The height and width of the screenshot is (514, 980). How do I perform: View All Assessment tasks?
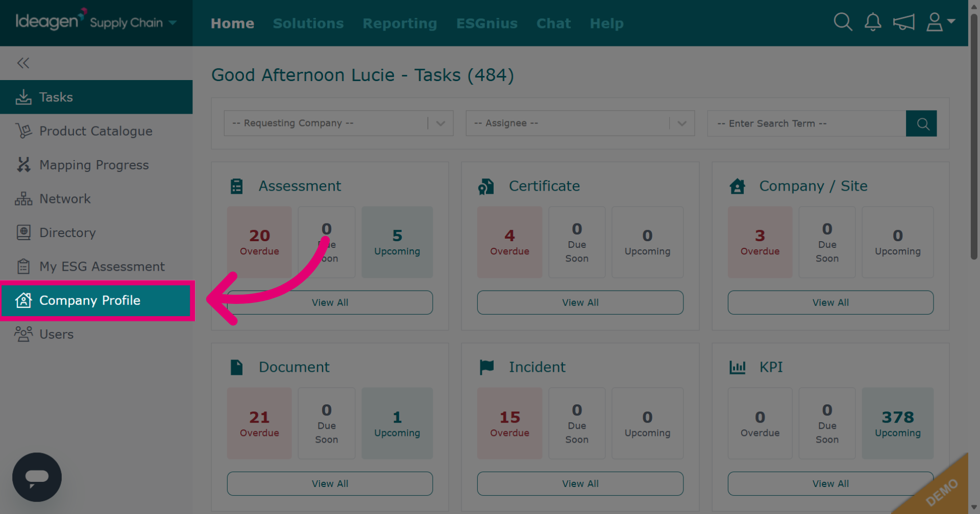(330, 302)
